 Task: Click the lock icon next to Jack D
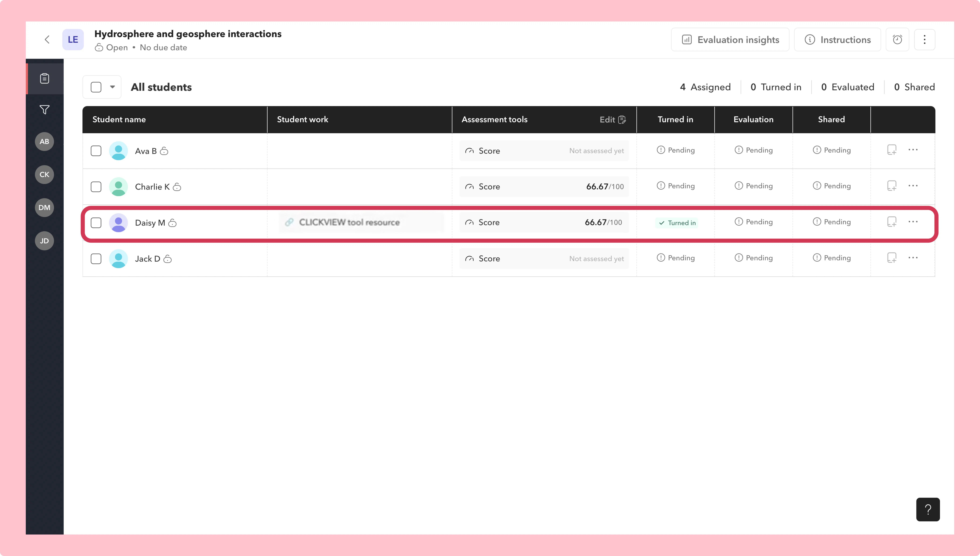tap(168, 259)
